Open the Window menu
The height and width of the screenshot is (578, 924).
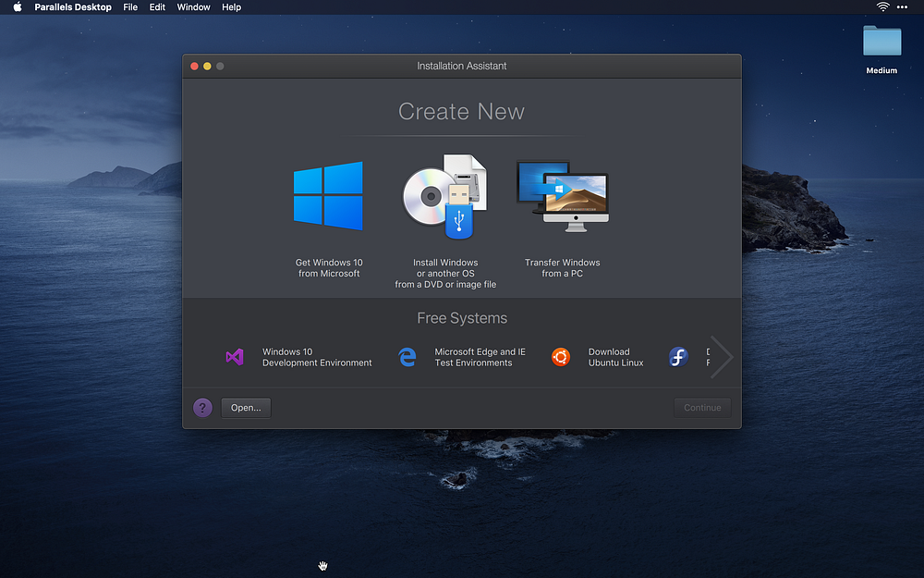tap(193, 7)
